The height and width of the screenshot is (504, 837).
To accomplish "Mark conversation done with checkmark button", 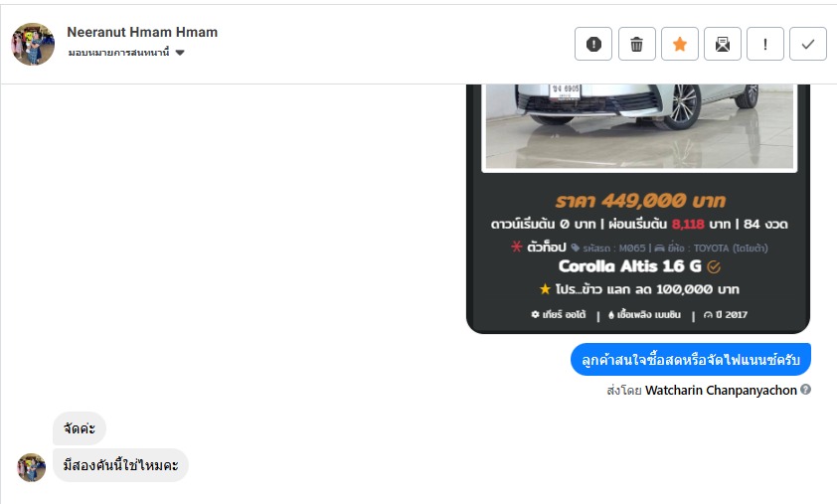I will (807, 44).
